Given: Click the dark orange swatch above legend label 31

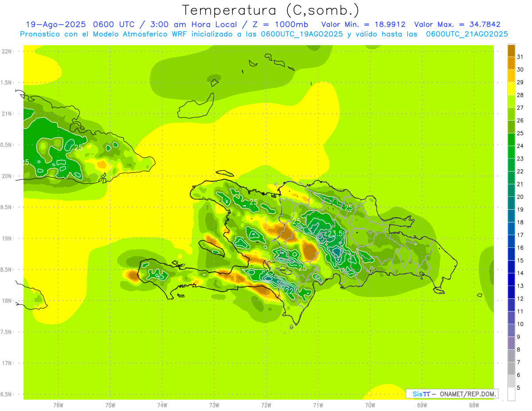Looking at the screenshot, I should (x=511, y=51).
